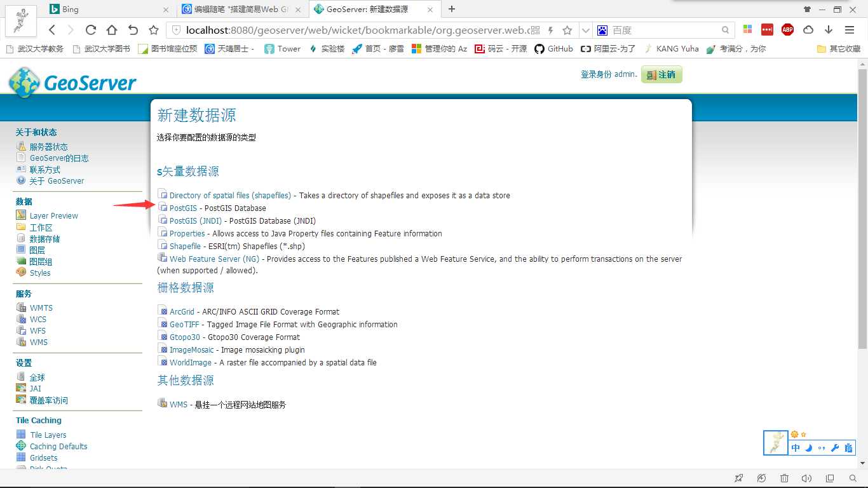This screenshot has height=488, width=868.
Task: Click the undo close tab icon
Action: pos(133,30)
